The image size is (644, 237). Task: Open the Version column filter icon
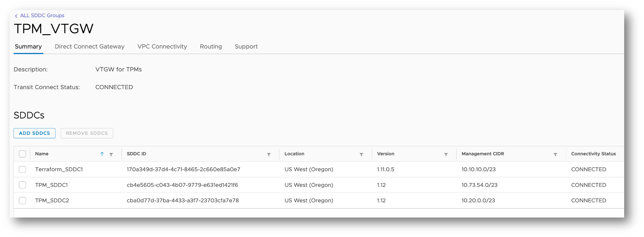(x=446, y=154)
